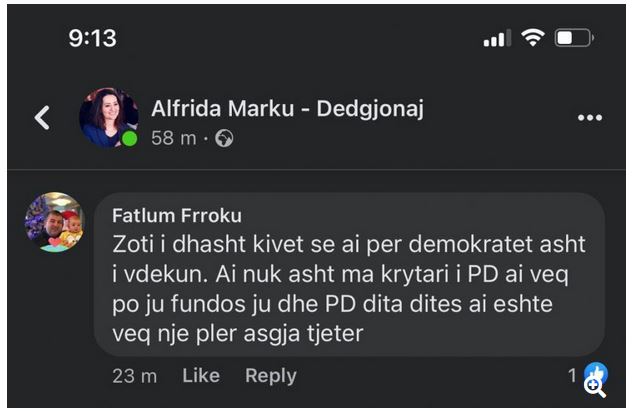634x411 pixels.
Task: Tap the Wi-Fi status icon
Action: (533, 38)
